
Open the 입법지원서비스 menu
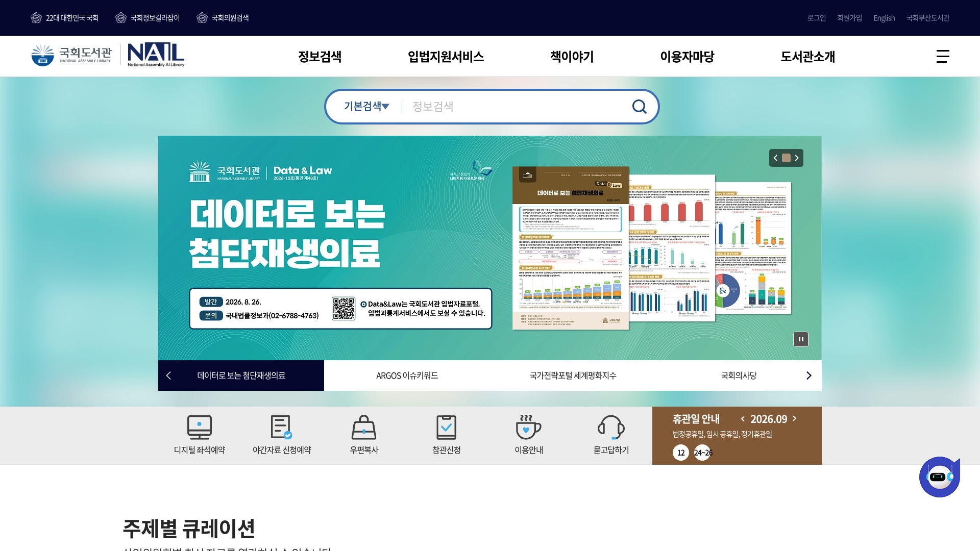(446, 57)
